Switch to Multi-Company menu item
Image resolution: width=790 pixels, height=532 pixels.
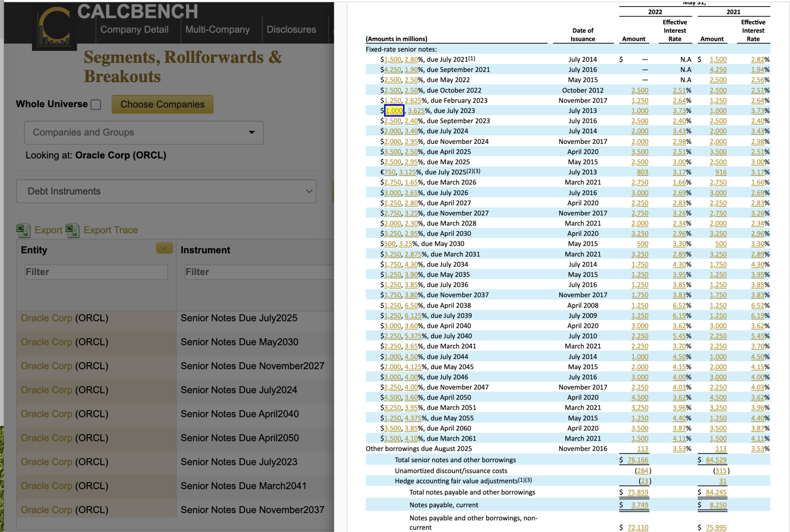coord(218,30)
